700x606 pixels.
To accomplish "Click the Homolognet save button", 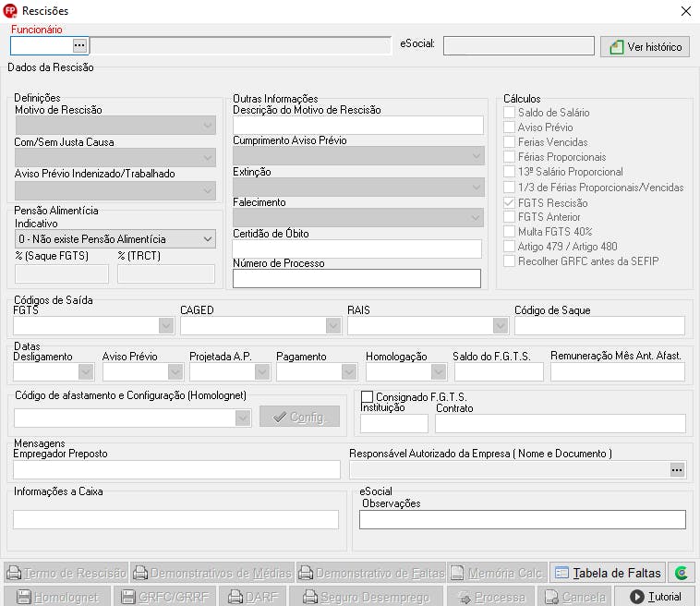I will coord(57,597).
